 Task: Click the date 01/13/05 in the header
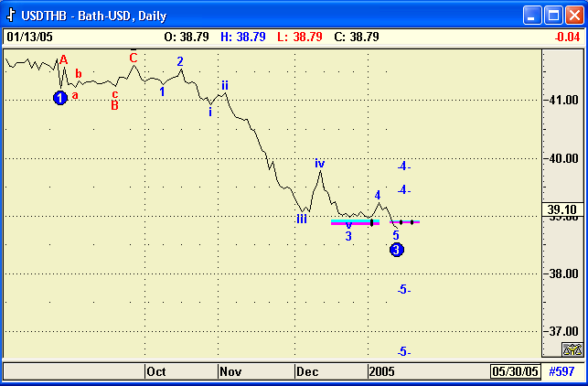(x=29, y=37)
